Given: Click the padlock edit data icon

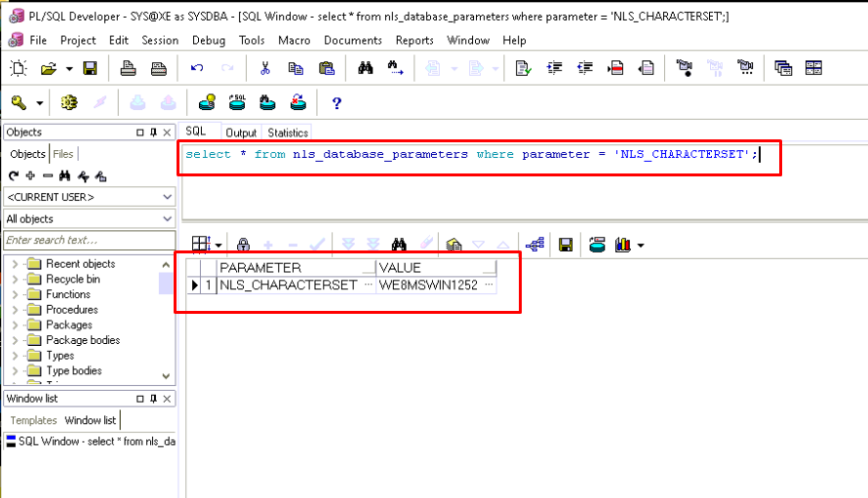Looking at the screenshot, I should click(243, 245).
